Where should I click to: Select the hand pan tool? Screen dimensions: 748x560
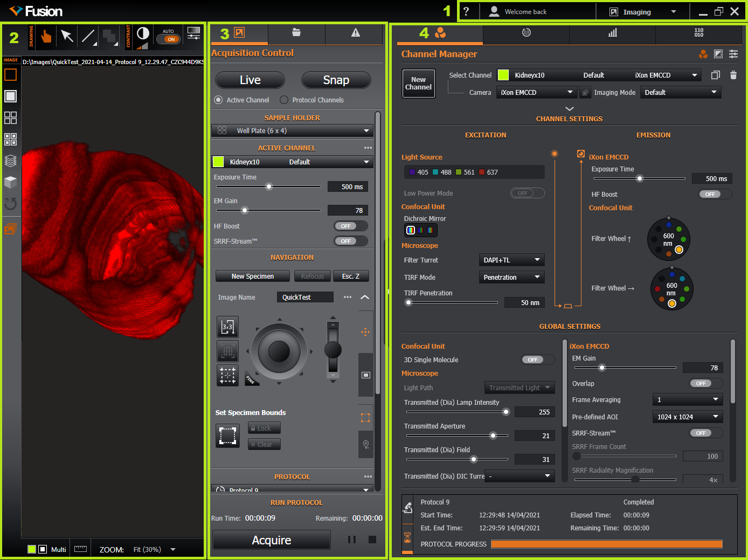tap(46, 36)
